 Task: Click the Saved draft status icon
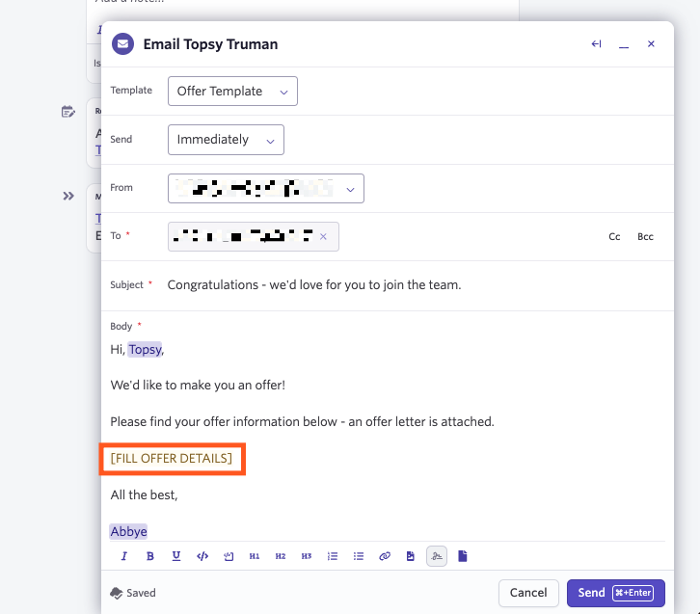point(117,593)
